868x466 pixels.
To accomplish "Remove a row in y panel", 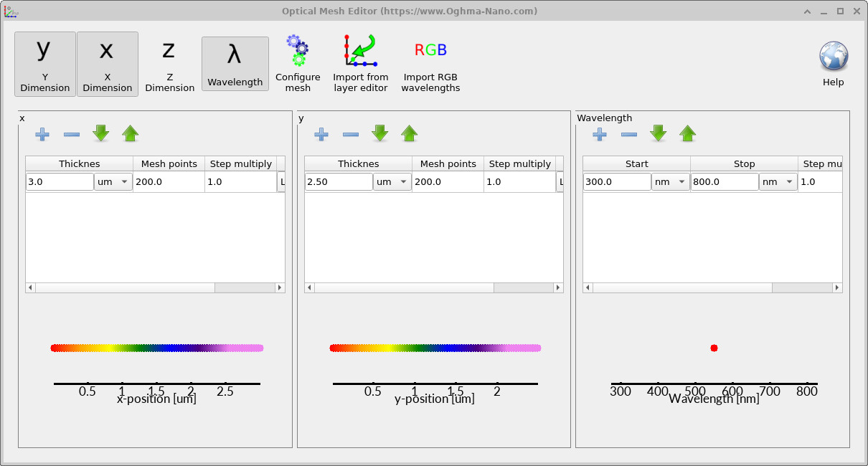I will 351,134.
